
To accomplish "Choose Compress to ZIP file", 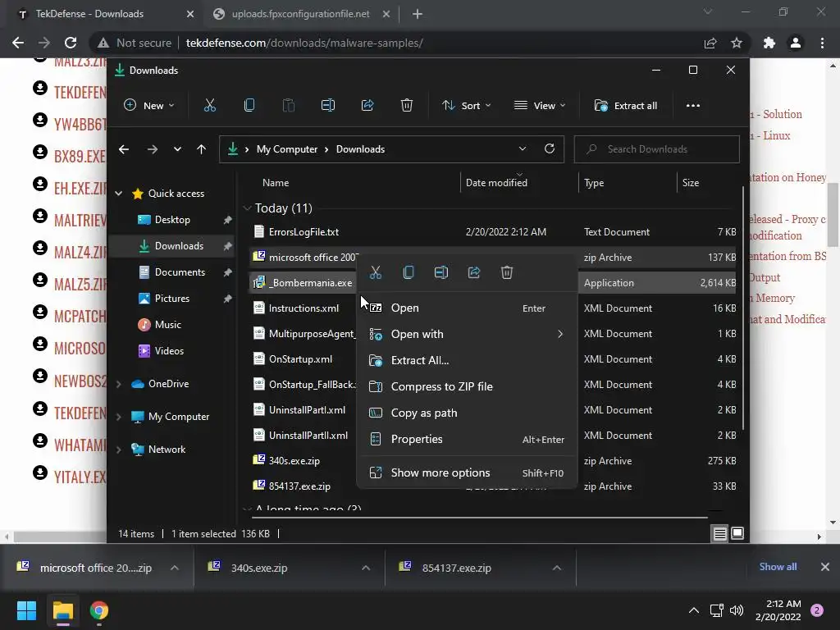I will [467, 387].
